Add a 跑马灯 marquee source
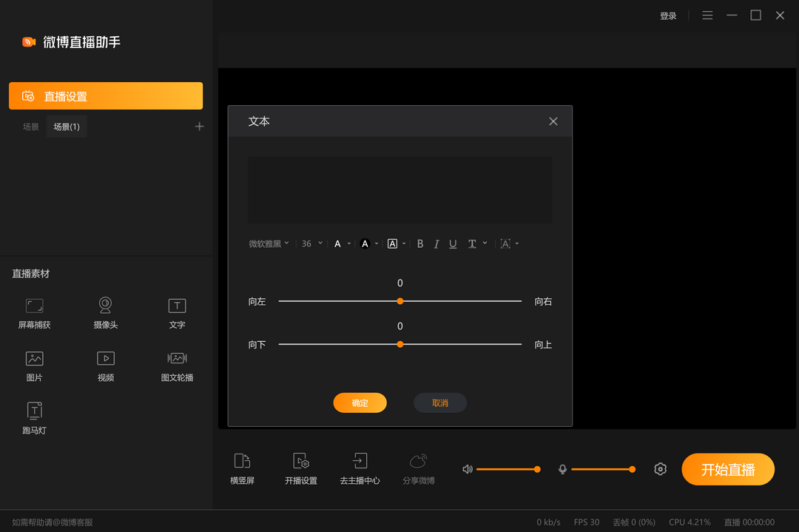Image resolution: width=799 pixels, height=532 pixels. point(34,417)
